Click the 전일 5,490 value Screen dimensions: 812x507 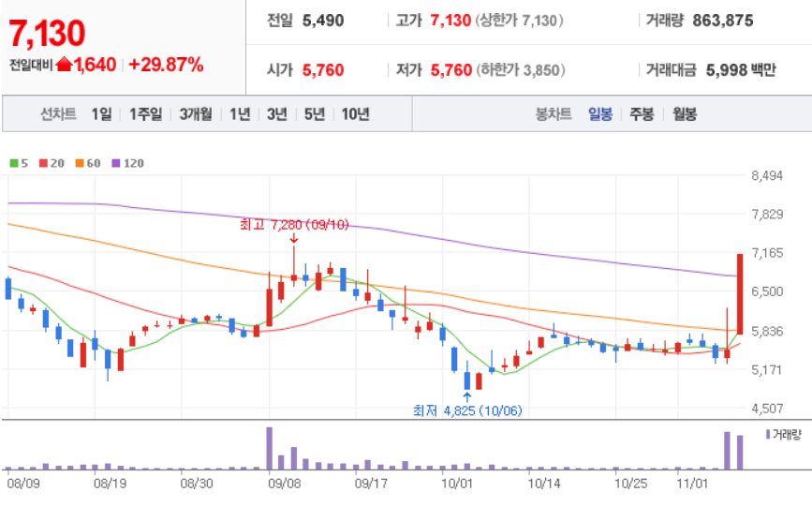pos(322,21)
